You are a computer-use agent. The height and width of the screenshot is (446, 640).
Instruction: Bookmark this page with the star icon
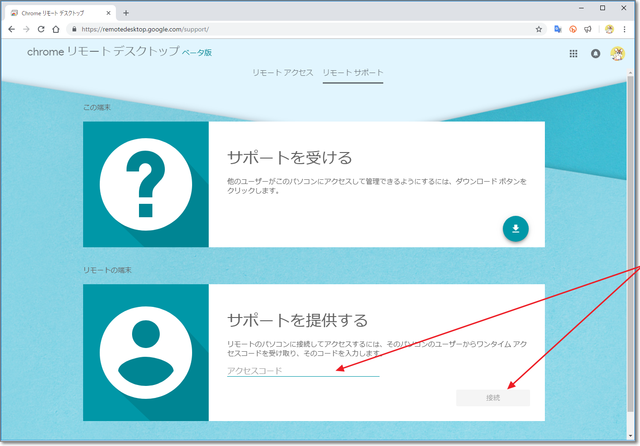pyautogui.click(x=539, y=29)
